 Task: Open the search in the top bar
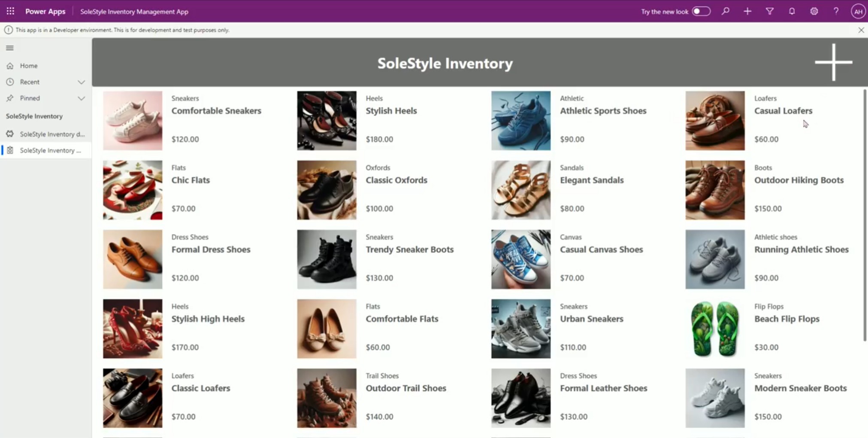pyautogui.click(x=726, y=11)
